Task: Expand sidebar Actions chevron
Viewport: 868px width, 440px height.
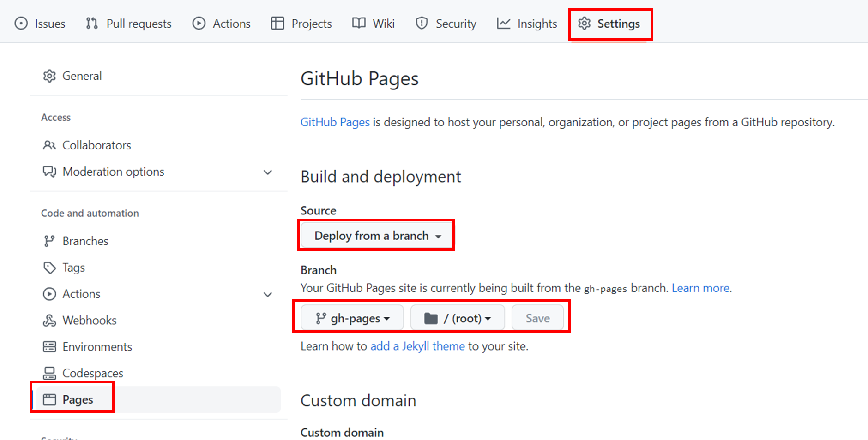Action: (x=268, y=295)
